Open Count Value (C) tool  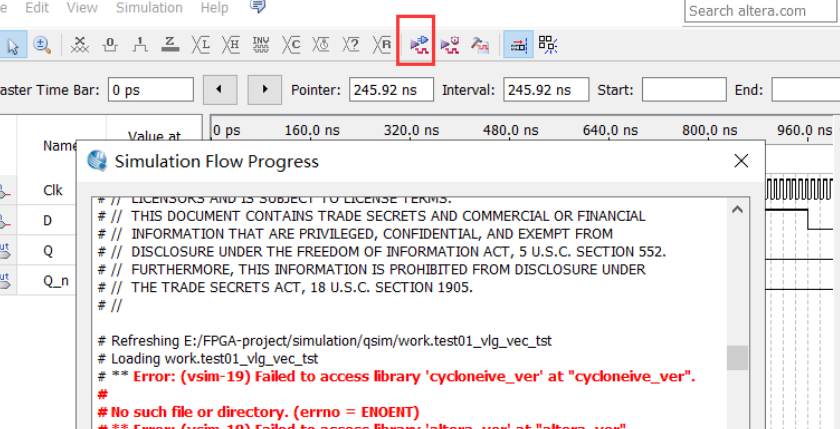[291, 45]
